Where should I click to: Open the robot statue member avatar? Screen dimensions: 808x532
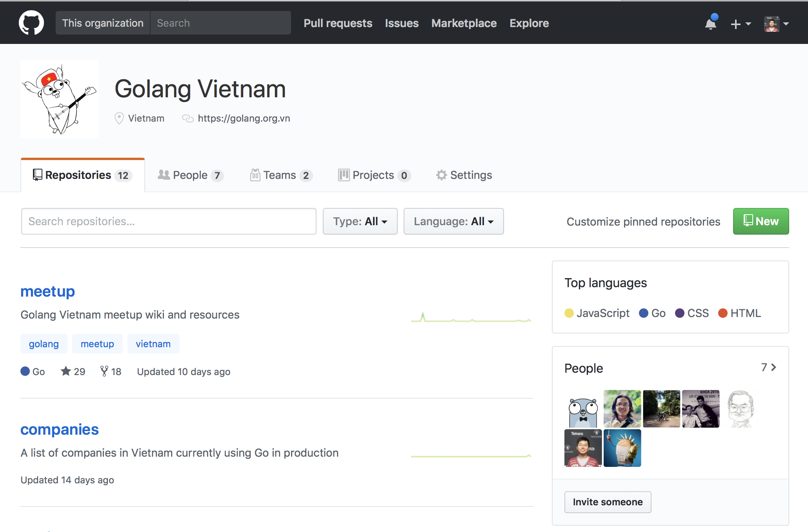click(x=622, y=448)
